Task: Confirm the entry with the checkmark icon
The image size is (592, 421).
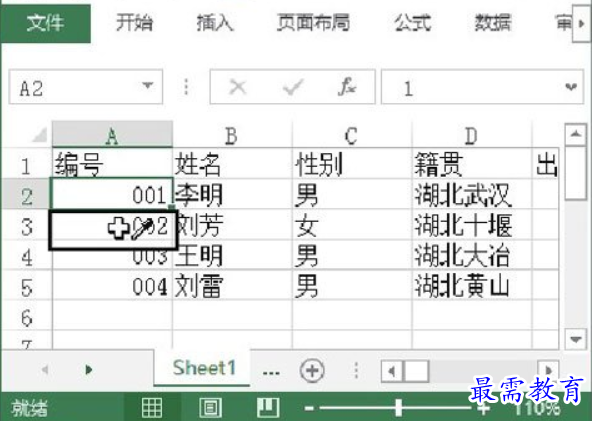Action: (293, 87)
